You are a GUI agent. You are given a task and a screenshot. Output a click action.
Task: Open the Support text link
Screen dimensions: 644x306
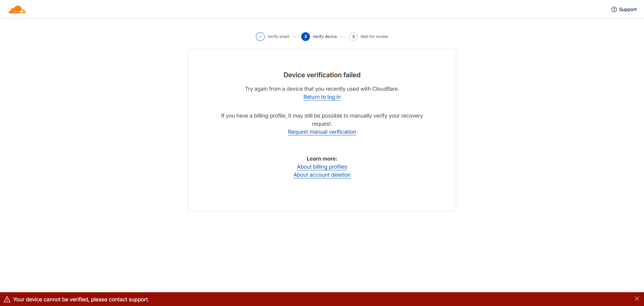pos(628,9)
